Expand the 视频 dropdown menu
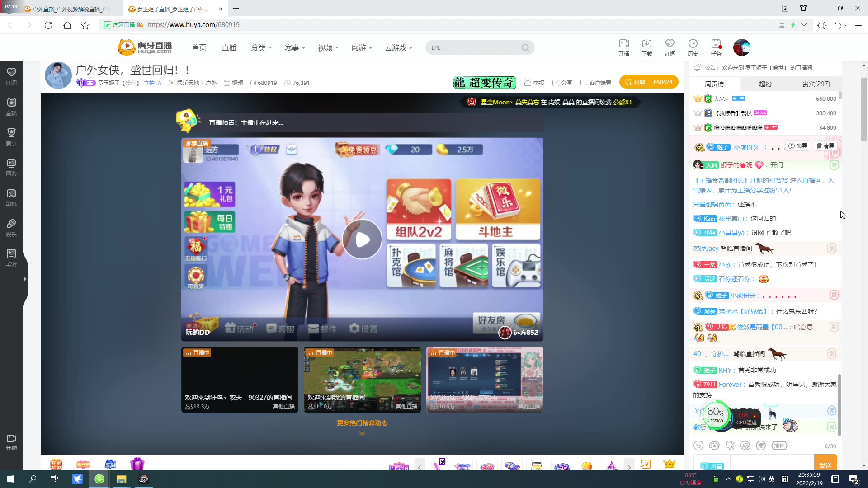Viewport: 868px width, 488px height. pos(328,47)
